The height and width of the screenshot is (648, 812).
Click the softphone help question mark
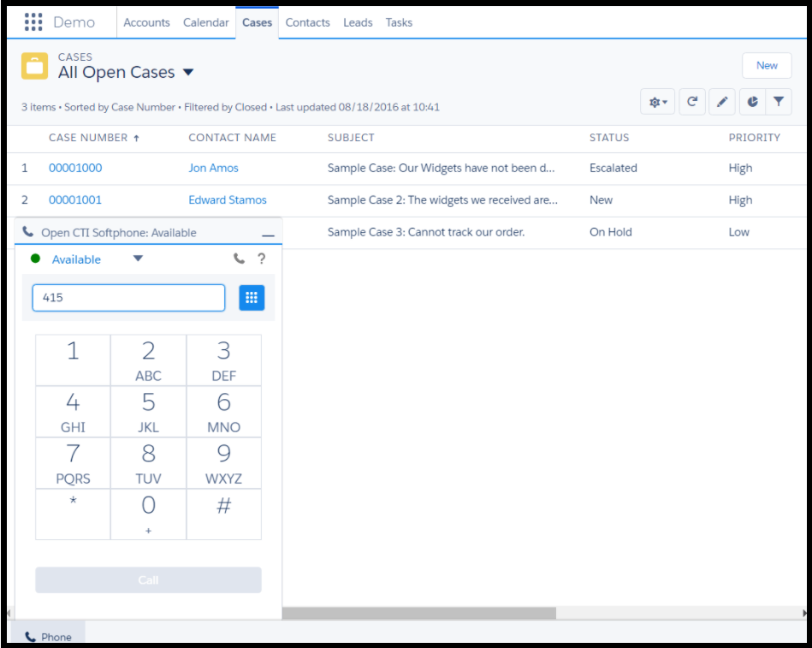(262, 259)
